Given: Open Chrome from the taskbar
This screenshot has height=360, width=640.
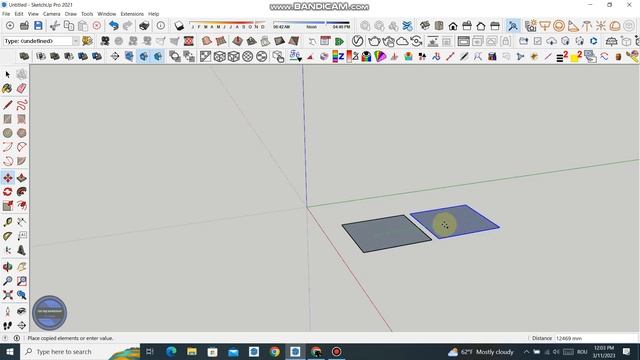Looking at the screenshot, I should 275,351.
